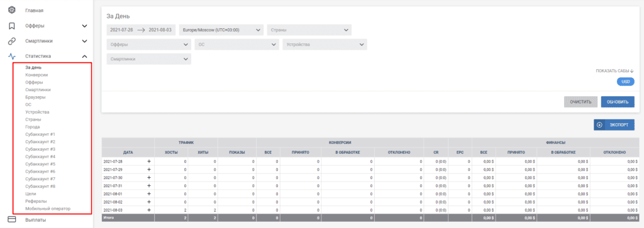Image resolution: width=644 pixels, height=228 pixels.
Task: Open Субаккаунт #3 report
Action: pyautogui.click(x=40, y=149)
